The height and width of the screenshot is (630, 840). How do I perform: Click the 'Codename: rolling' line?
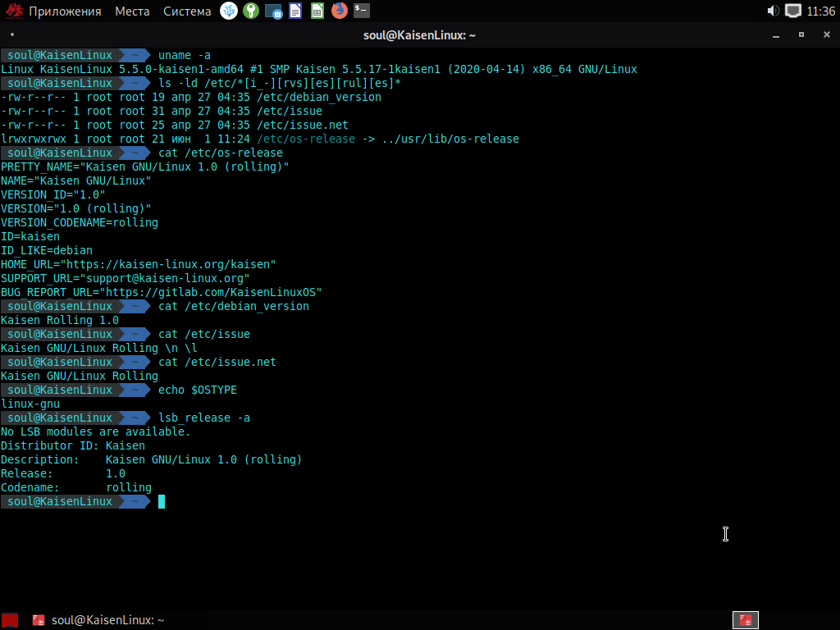pyautogui.click(x=76, y=487)
